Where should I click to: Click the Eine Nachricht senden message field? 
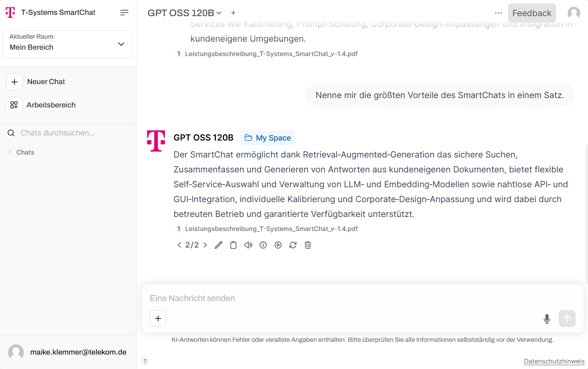click(363, 298)
